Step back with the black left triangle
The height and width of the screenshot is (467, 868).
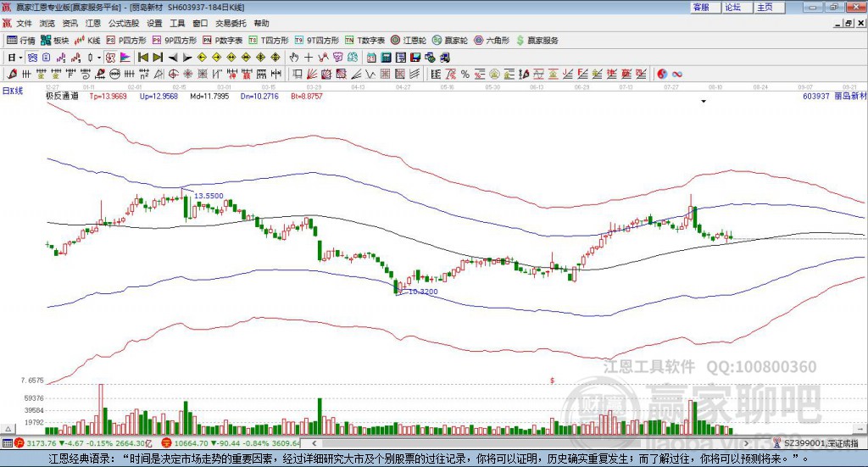(x=173, y=58)
